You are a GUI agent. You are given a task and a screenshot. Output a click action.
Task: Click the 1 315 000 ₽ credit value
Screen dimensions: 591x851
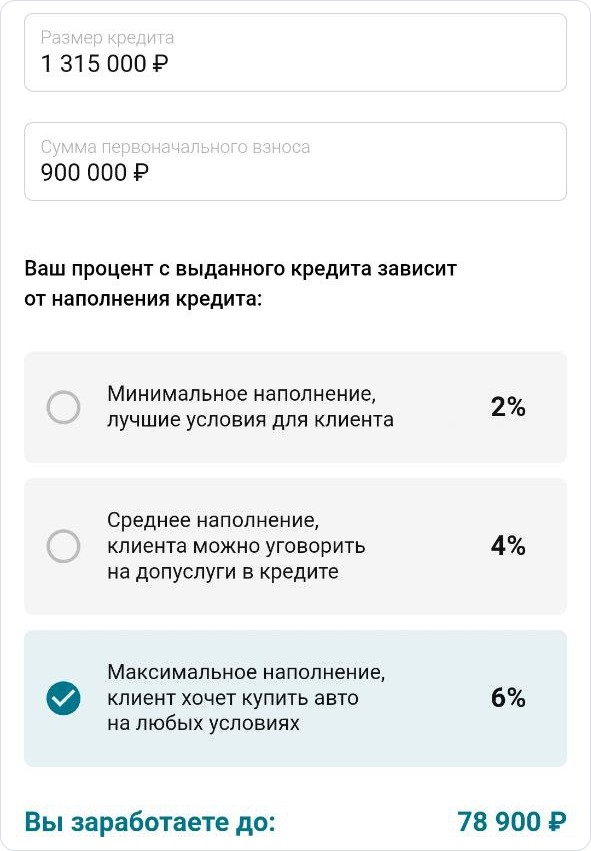click(x=104, y=64)
